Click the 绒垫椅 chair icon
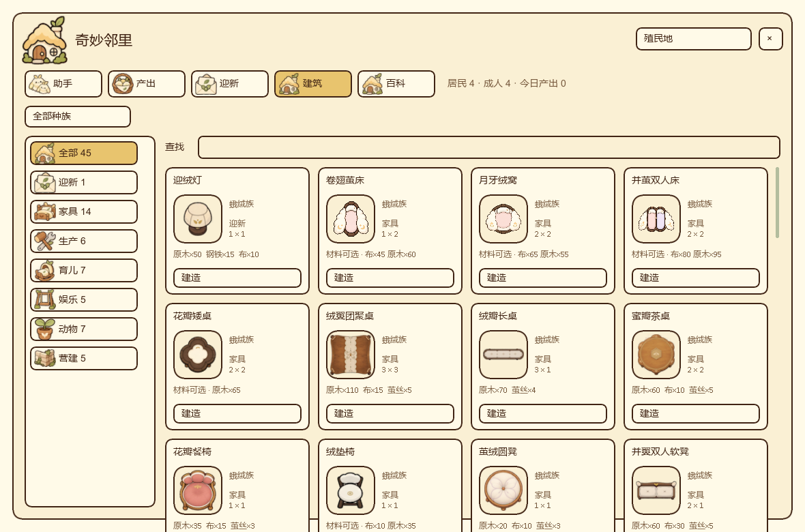 351,490
